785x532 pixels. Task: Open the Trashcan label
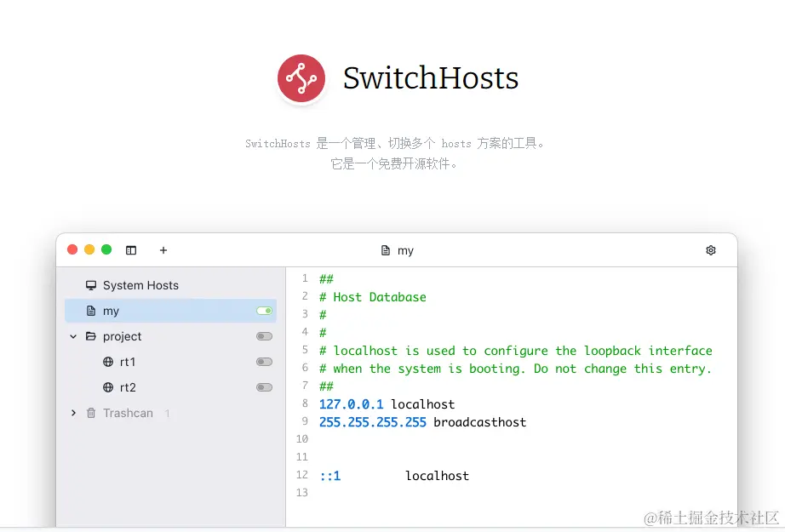(129, 413)
